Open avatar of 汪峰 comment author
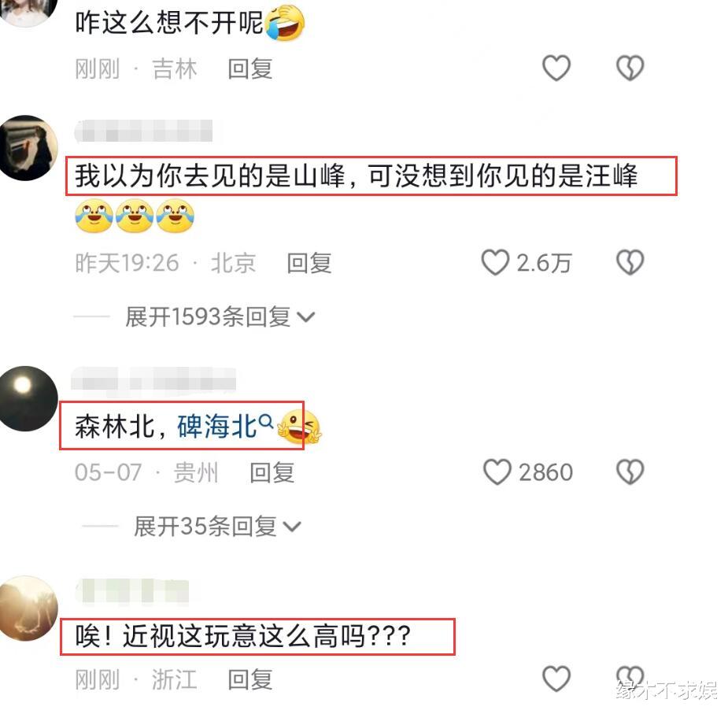The width and height of the screenshot is (728, 714). pyautogui.click(x=27, y=147)
